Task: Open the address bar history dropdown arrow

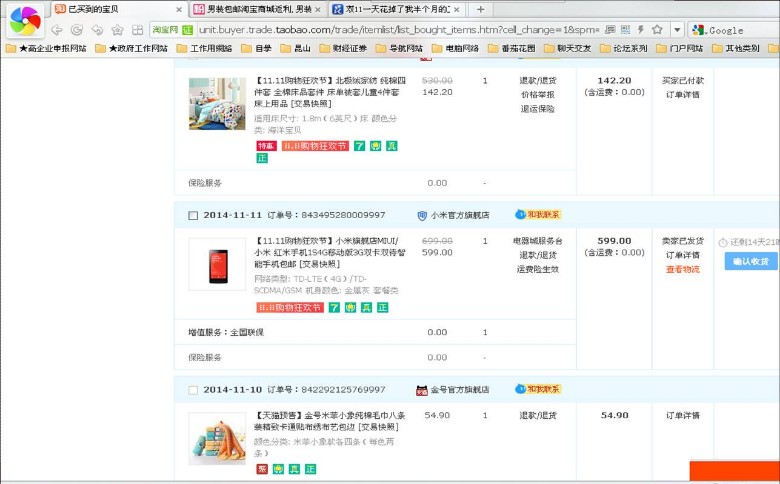Action: [677, 30]
